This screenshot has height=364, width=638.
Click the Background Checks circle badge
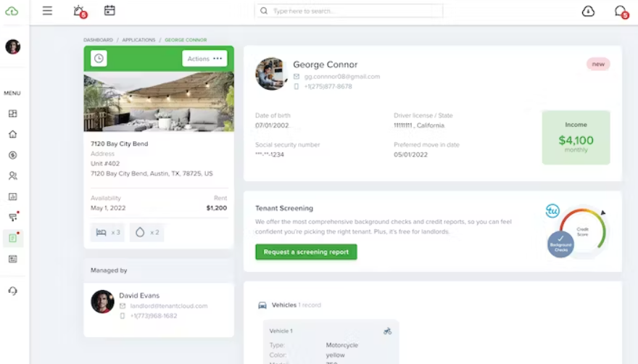tap(560, 244)
